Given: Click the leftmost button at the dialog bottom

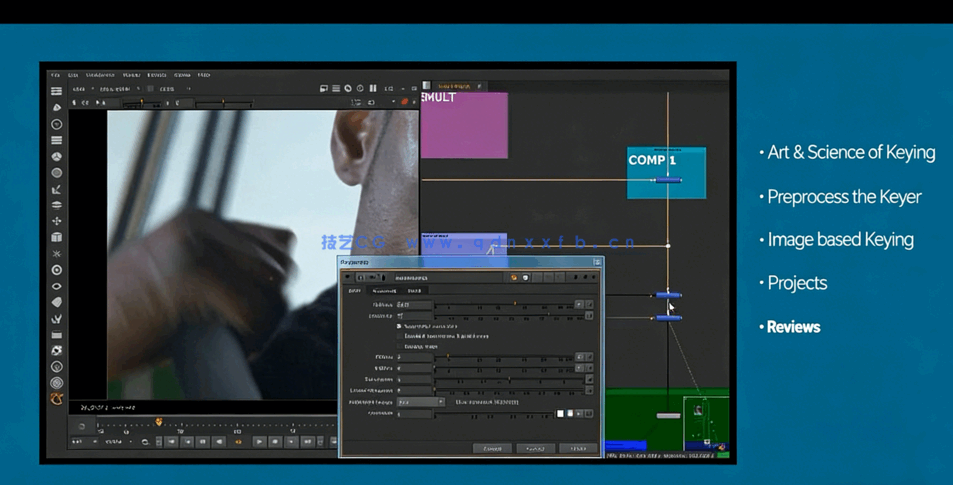Looking at the screenshot, I should pos(492,449).
